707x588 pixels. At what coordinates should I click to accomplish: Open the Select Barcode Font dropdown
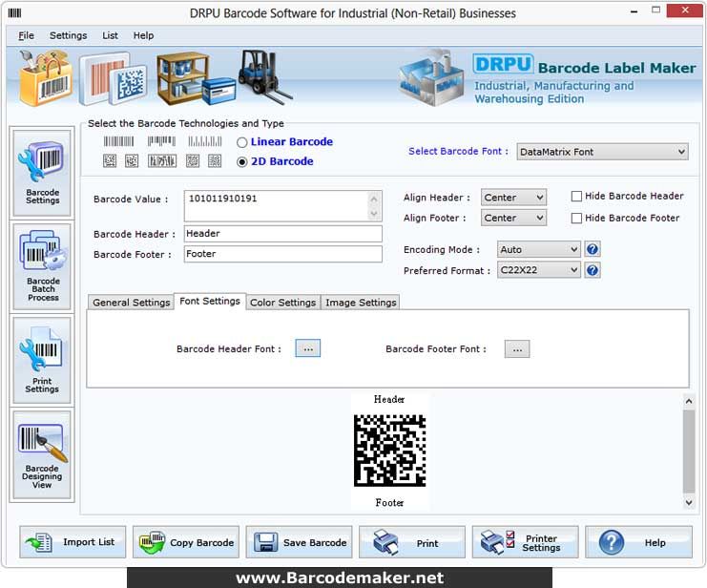(602, 152)
